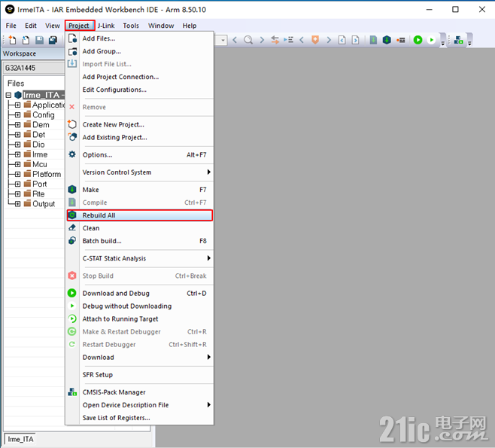Click Download and Debug toolbar icon

[418, 40]
